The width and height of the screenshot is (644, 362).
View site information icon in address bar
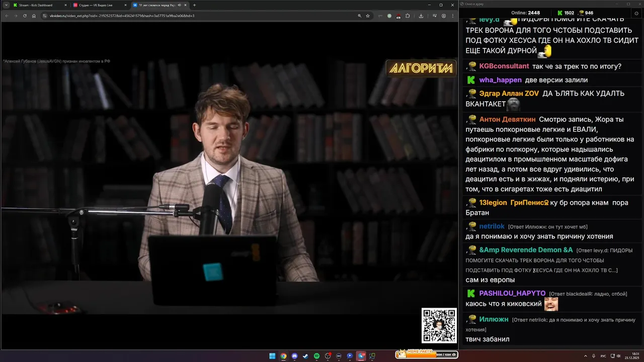[45, 16]
